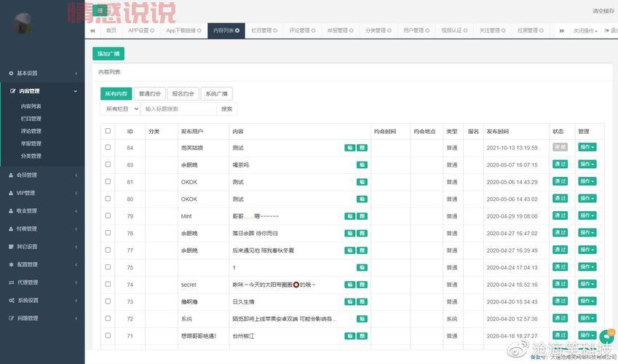Focus the 输入标题搜索 search field
Viewport: 618px width, 364px height.
pyautogui.click(x=178, y=109)
